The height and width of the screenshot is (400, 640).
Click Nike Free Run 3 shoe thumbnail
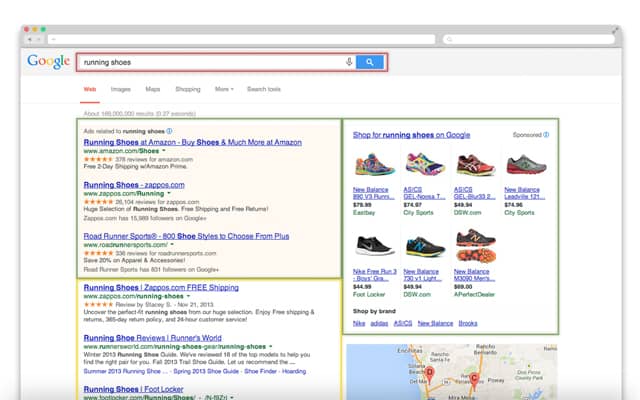pos(374,245)
